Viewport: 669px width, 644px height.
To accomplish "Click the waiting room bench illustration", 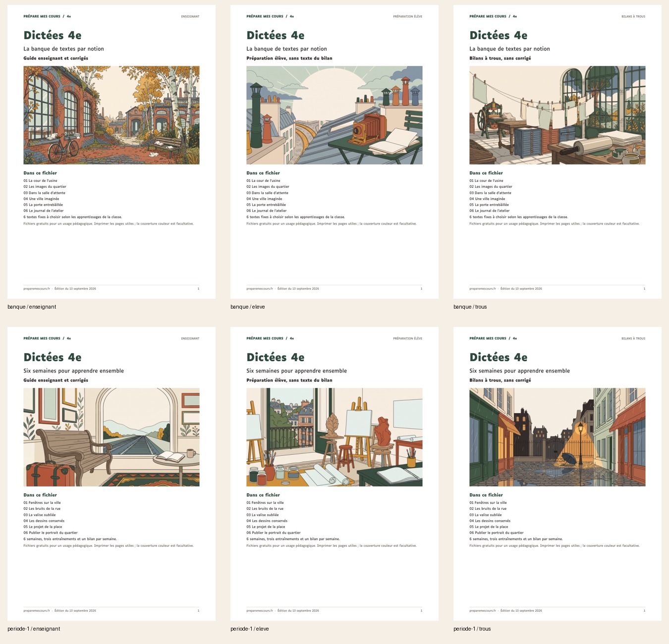I will pyautogui.click(x=111, y=437).
